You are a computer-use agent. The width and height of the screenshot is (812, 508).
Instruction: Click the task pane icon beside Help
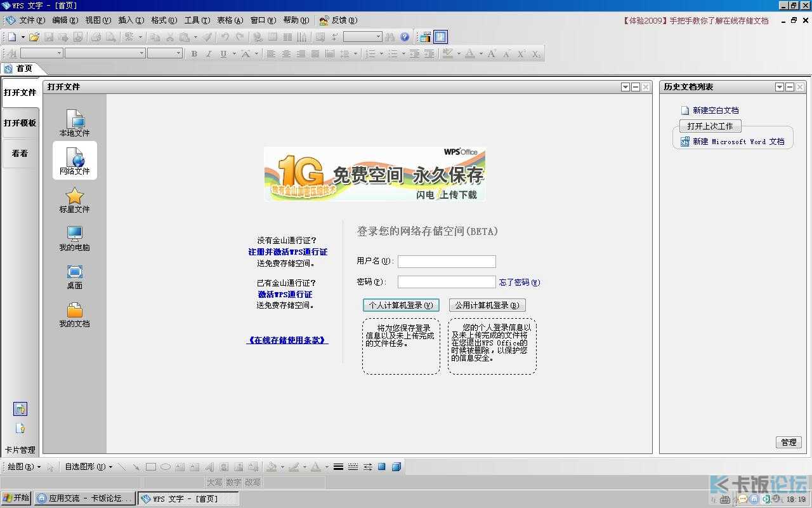440,37
